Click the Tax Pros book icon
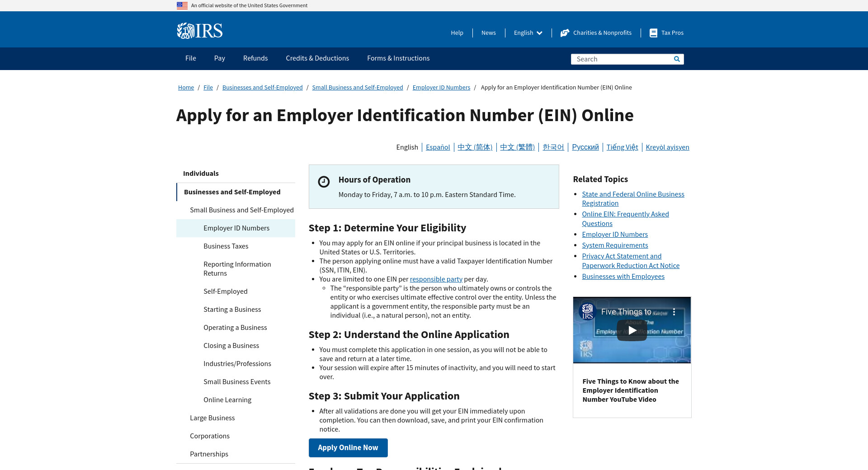868x470 pixels. [x=653, y=33]
